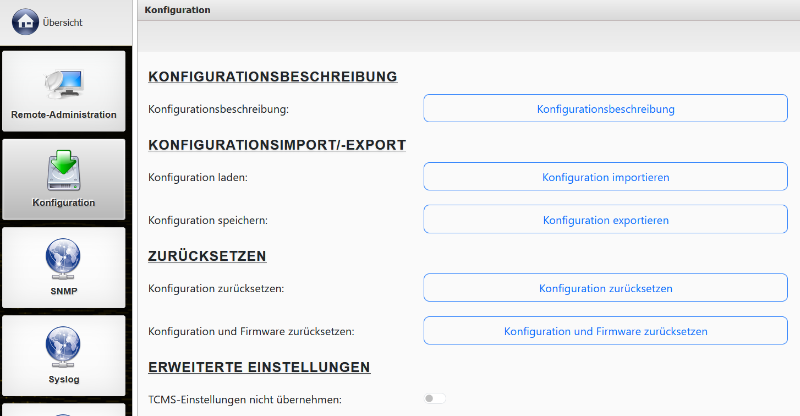Select the Remote-Administration sidebar label
This screenshot has width=800, height=416.
(64, 114)
